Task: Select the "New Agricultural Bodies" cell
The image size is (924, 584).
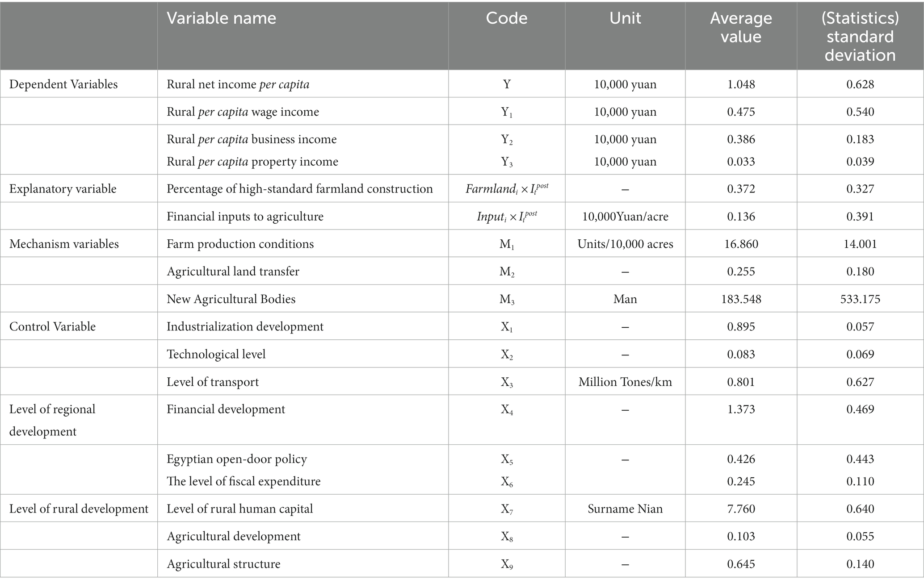Action: [x=231, y=299]
